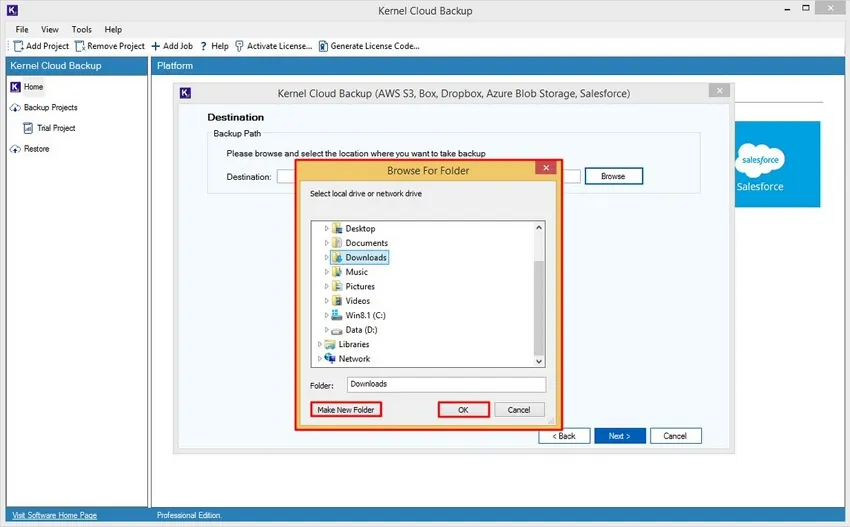Viewport: 850px width, 527px height.
Task: Expand the Win8.1 (C:) drive node
Action: click(x=326, y=315)
